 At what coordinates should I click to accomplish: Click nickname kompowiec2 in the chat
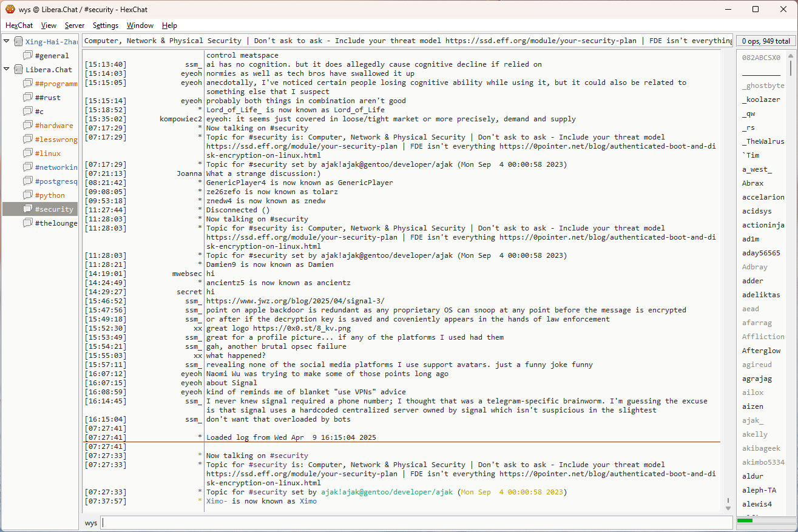pos(181,119)
